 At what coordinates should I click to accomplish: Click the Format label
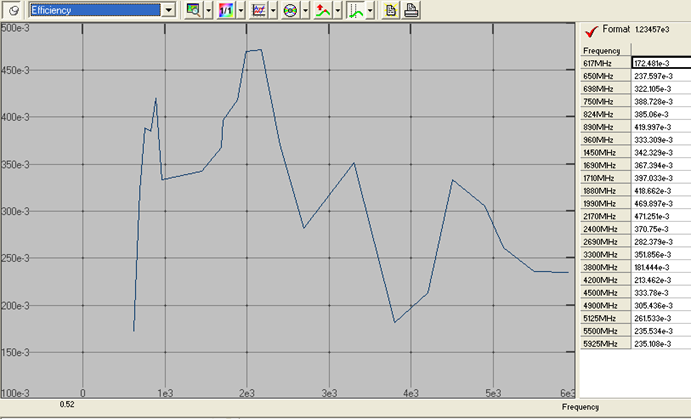[616, 29]
